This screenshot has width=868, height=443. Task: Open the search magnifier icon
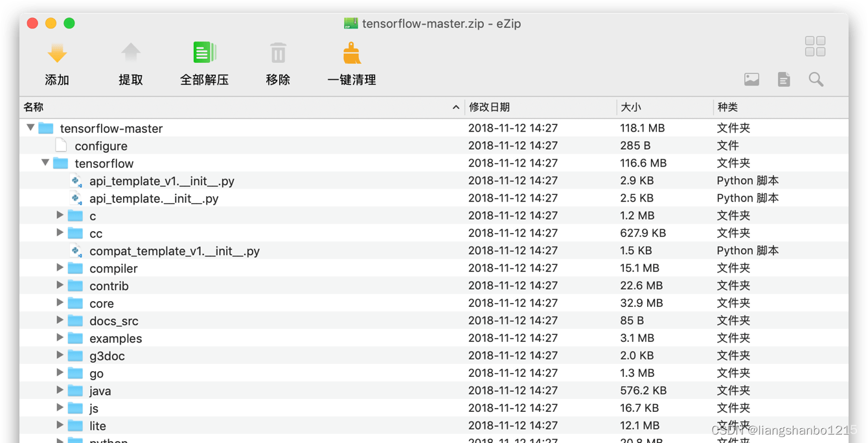click(816, 80)
